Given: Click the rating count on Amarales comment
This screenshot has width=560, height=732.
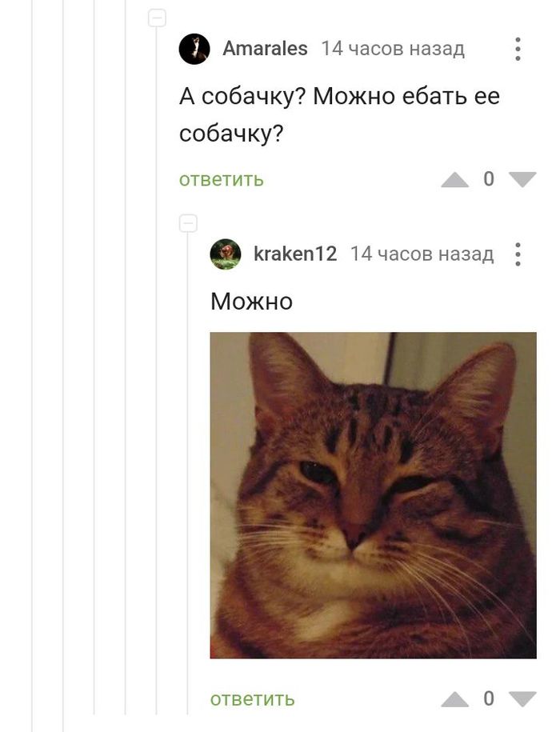Looking at the screenshot, I should click(489, 179).
